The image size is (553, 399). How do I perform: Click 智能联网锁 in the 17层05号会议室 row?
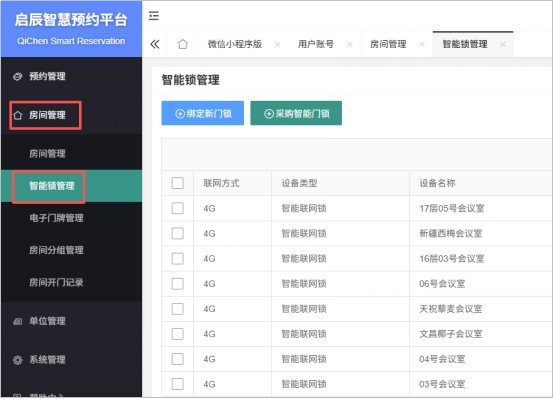pos(304,208)
